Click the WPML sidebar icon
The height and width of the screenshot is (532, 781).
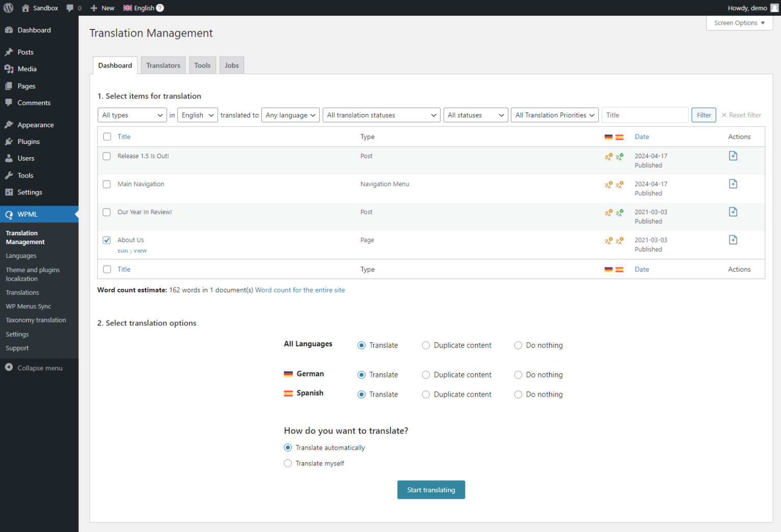click(x=9, y=214)
